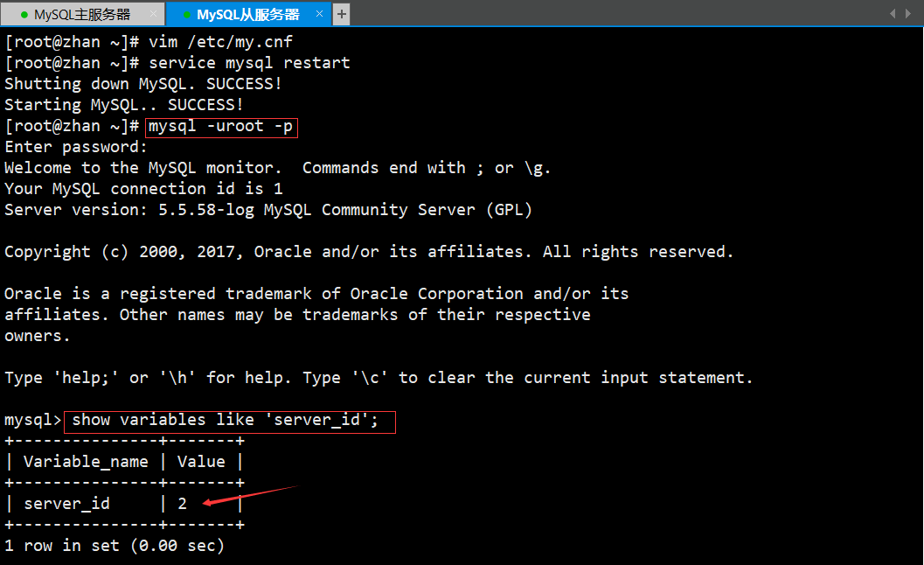Click the Variable_name column header
The width and height of the screenshot is (924, 565).
80,462
